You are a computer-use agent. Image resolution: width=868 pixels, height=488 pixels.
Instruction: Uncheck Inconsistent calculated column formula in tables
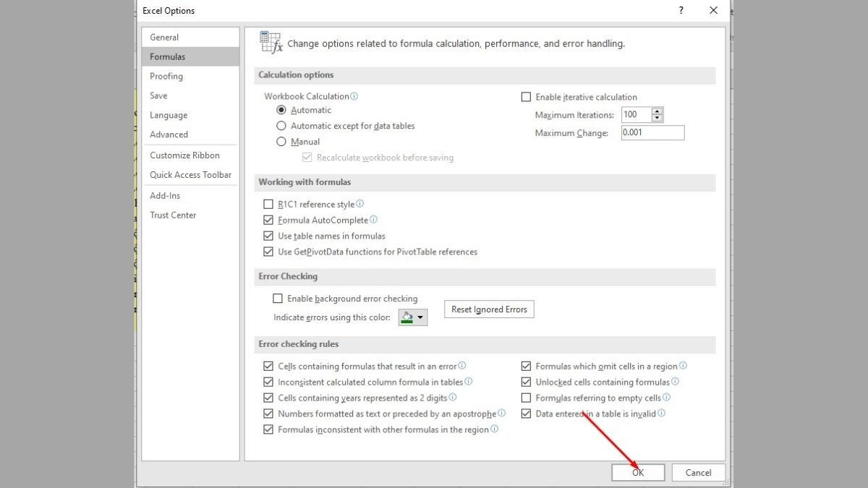[x=268, y=382]
